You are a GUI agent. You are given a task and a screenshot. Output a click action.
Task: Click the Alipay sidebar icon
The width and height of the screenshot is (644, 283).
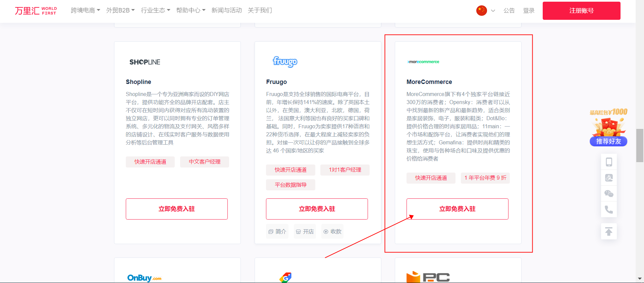609,178
